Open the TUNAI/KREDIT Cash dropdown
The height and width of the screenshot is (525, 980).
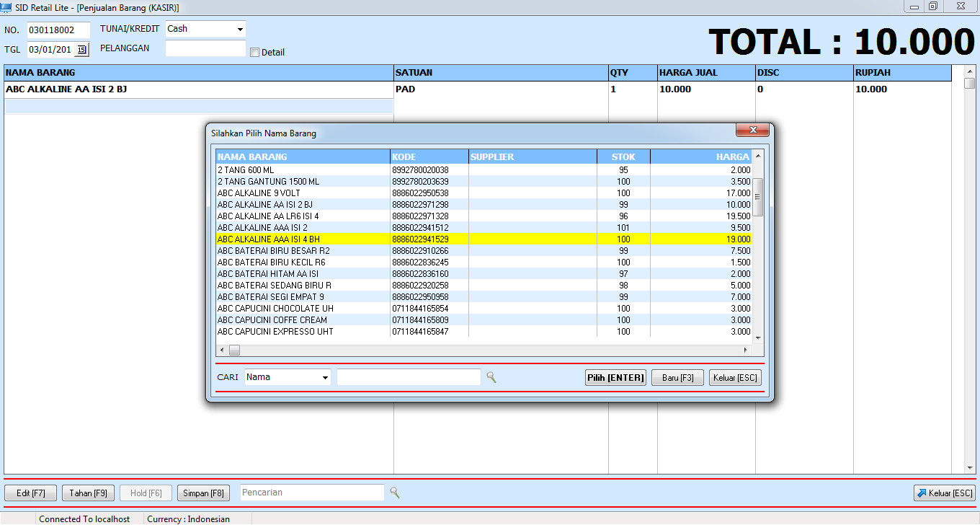pos(239,29)
